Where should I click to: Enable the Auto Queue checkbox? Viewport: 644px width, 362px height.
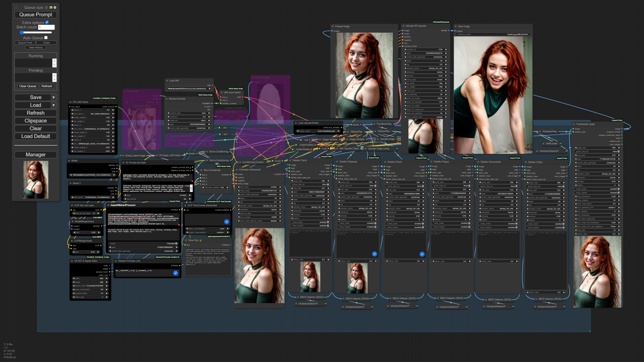46,38
